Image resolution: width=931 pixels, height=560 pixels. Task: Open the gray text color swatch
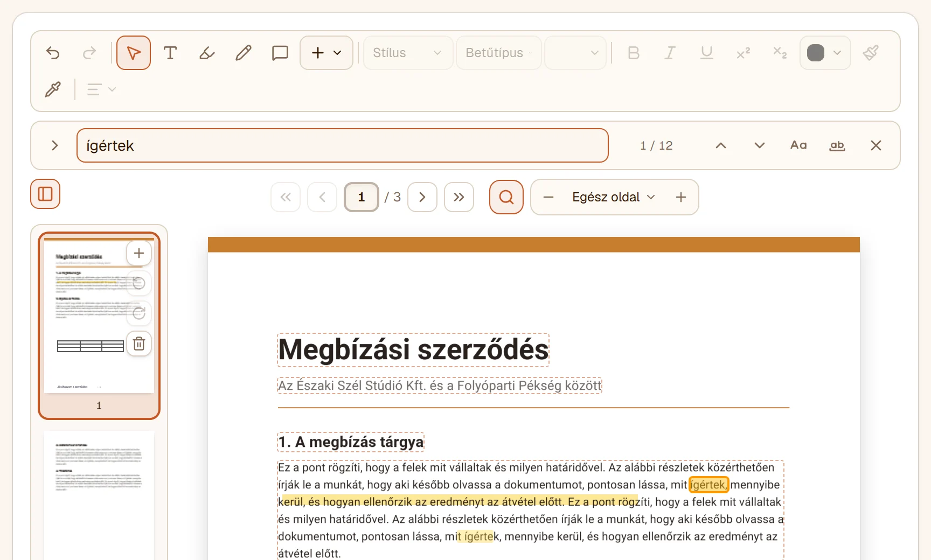(825, 53)
